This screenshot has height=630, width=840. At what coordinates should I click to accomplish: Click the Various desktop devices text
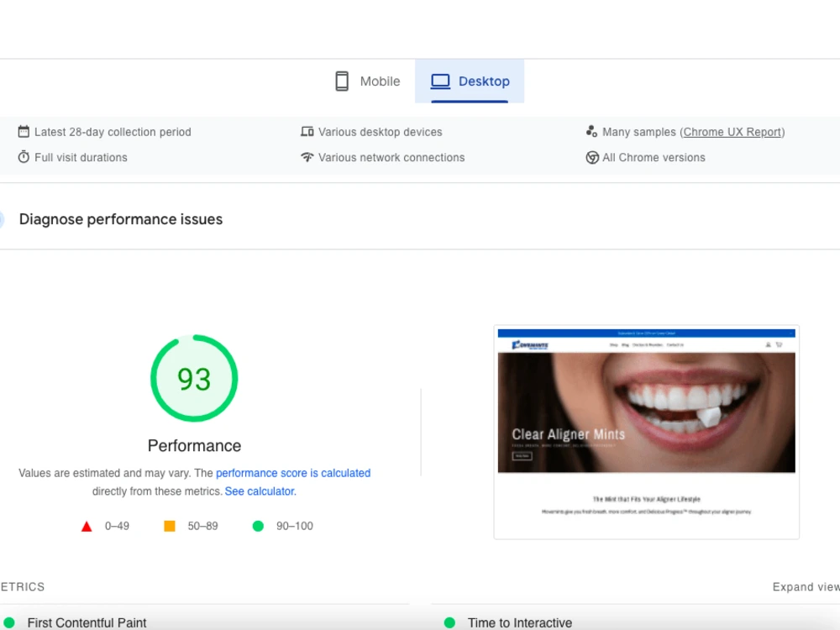coord(381,132)
